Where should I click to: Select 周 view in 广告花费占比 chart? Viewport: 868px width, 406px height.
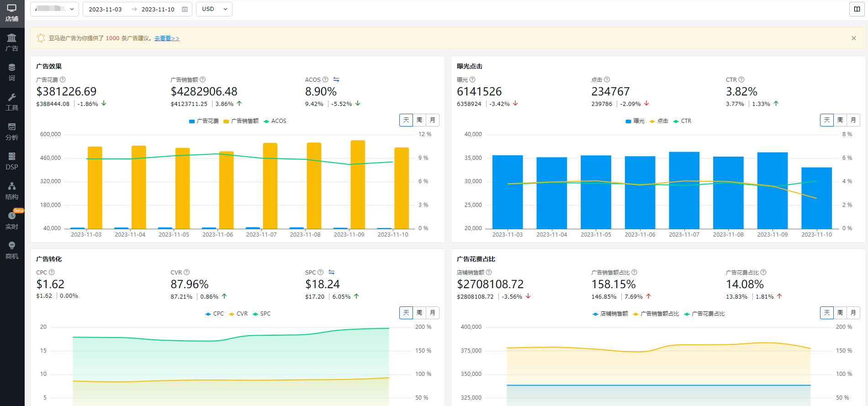840,313
